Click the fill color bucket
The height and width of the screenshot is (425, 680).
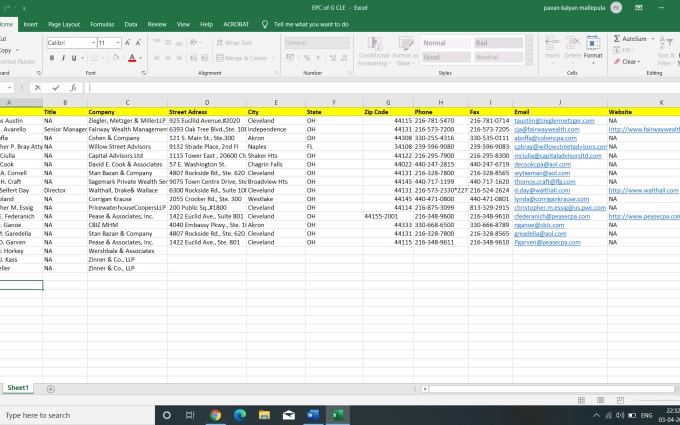(115, 58)
